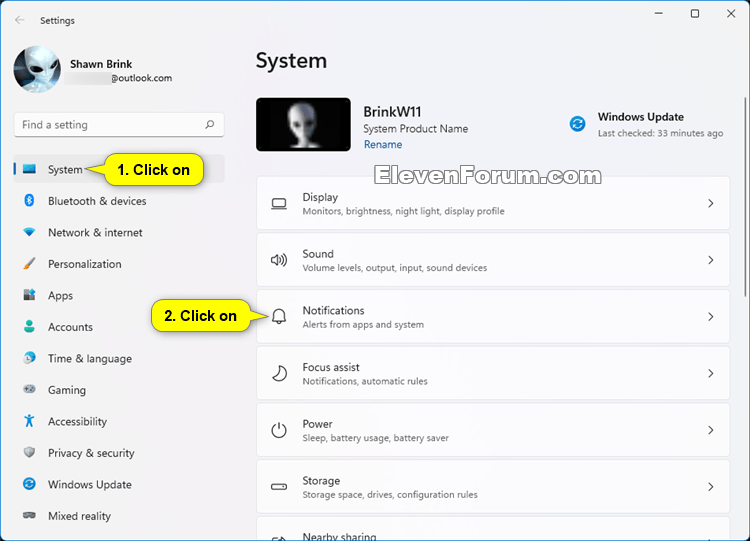Viewport: 750px width, 541px height.
Task: Click the Storage drive icon
Action: 279,486
